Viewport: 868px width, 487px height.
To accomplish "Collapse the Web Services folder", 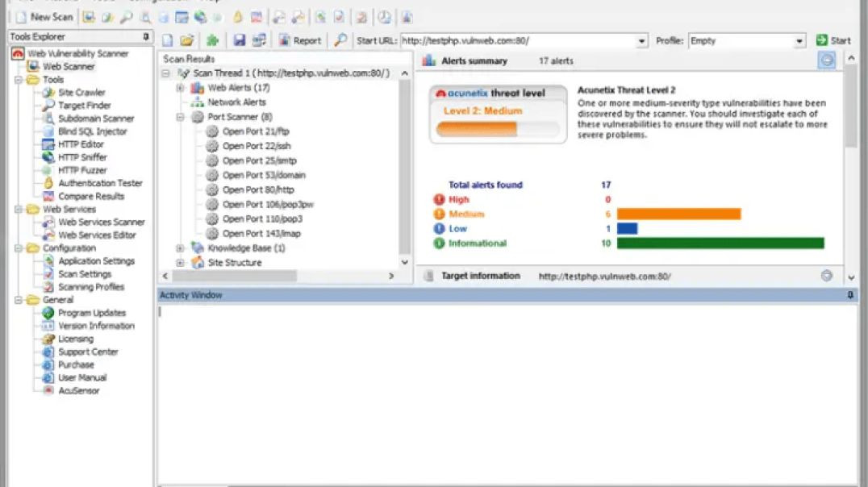I will tap(19, 209).
